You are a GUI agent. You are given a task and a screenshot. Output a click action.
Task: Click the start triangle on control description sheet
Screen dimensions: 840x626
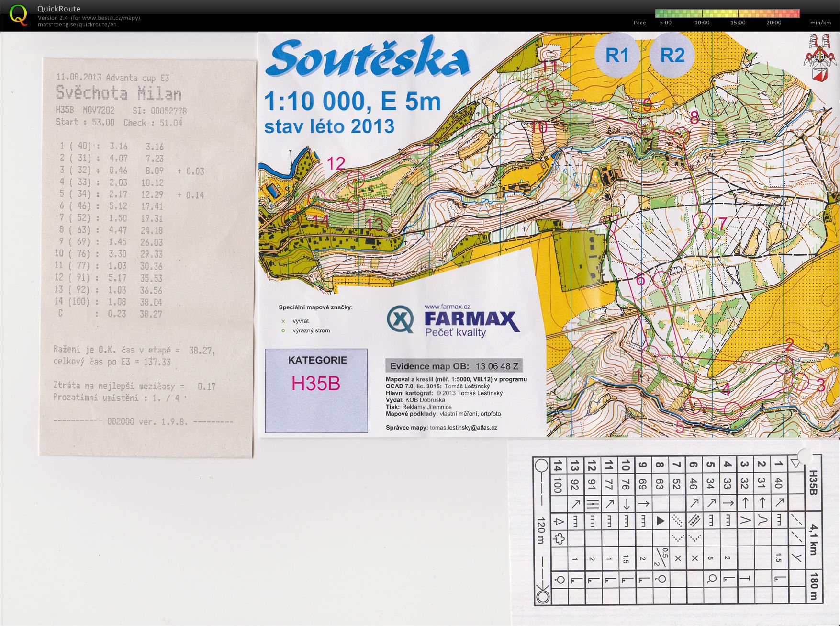pyautogui.click(x=795, y=464)
